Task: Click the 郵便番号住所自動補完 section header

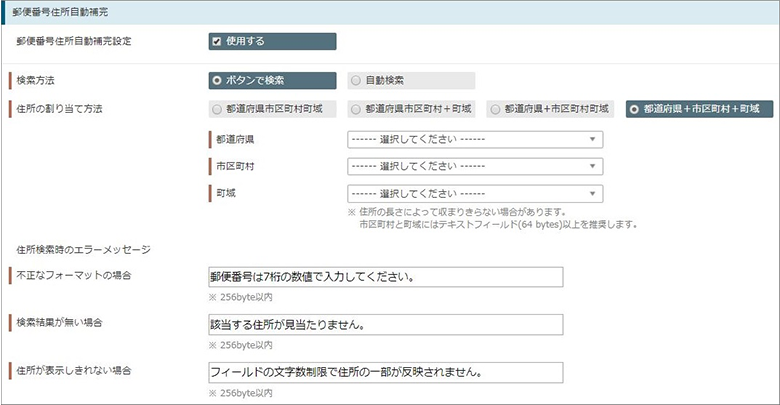Action: pos(390,12)
